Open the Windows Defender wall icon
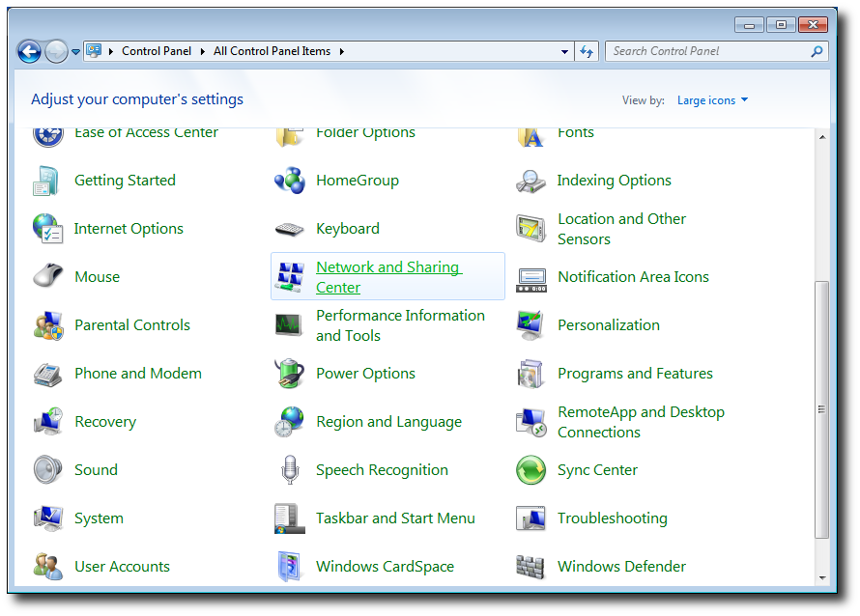The width and height of the screenshot is (860, 616). click(x=530, y=567)
